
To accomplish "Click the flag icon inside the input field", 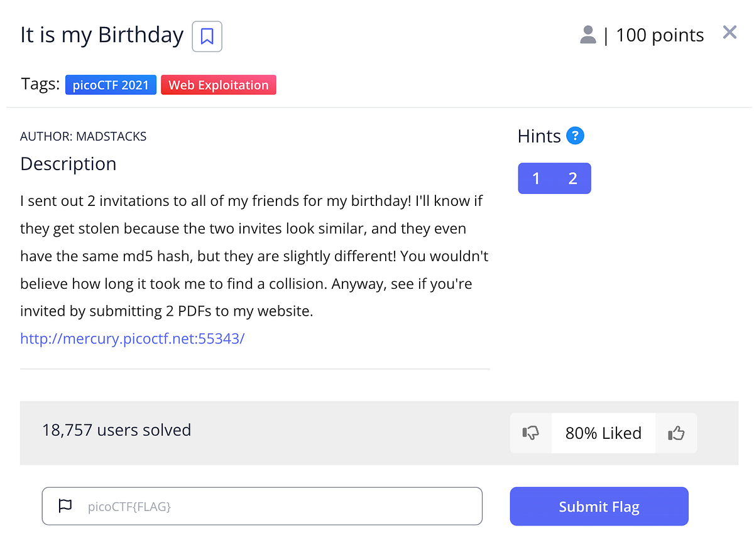I will click(x=65, y=505).
